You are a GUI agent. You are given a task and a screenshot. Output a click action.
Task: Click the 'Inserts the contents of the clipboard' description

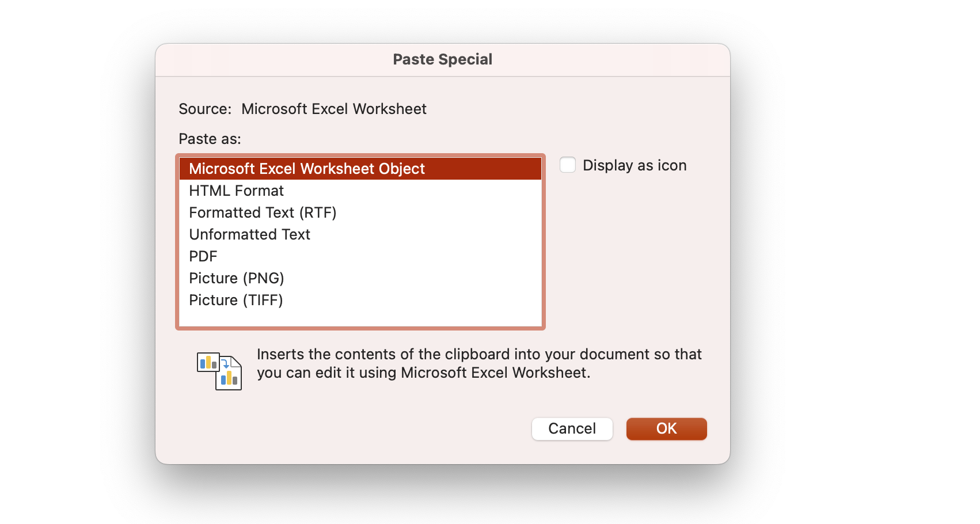click(x=479, y=363)
